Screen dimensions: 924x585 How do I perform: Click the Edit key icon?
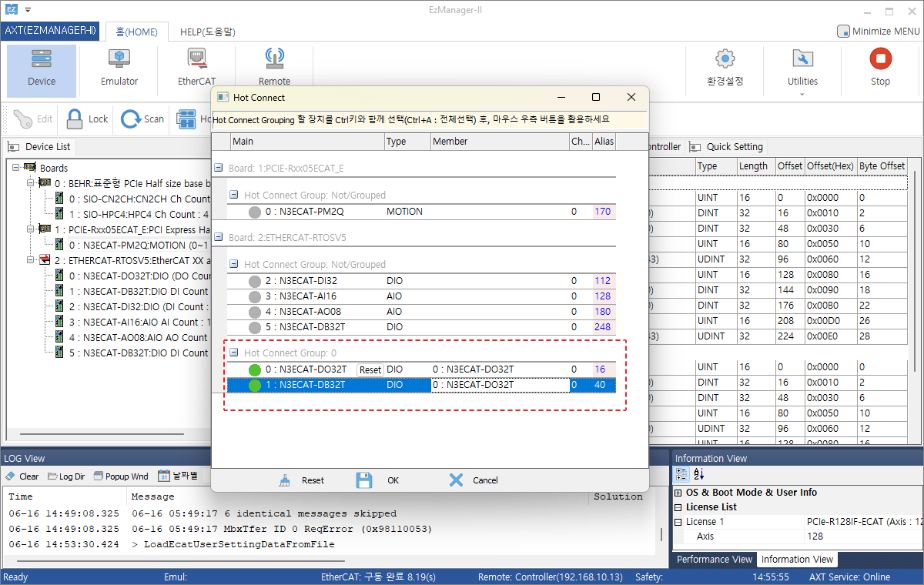33,119
